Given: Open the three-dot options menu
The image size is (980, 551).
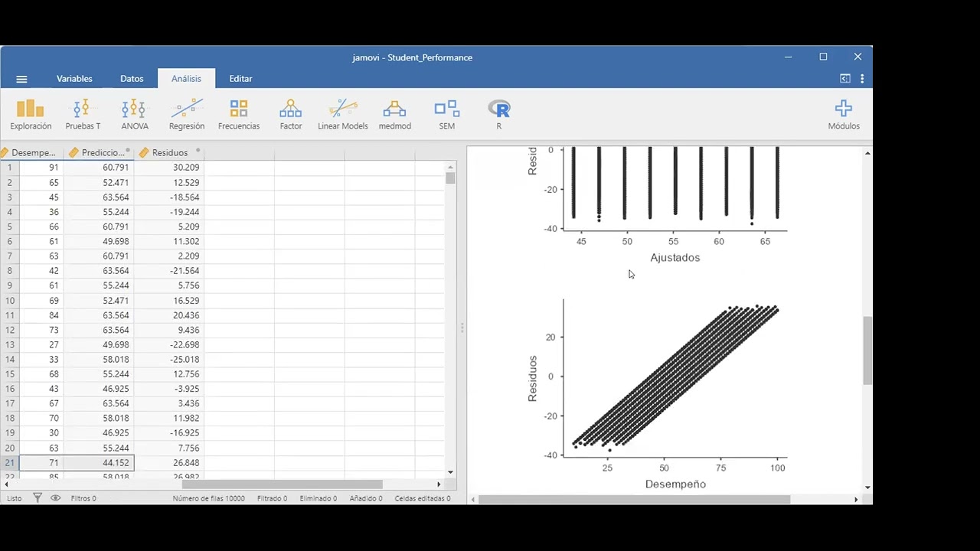Looking at the screenshot, I should pyautogui.click(x=862, y=79).
